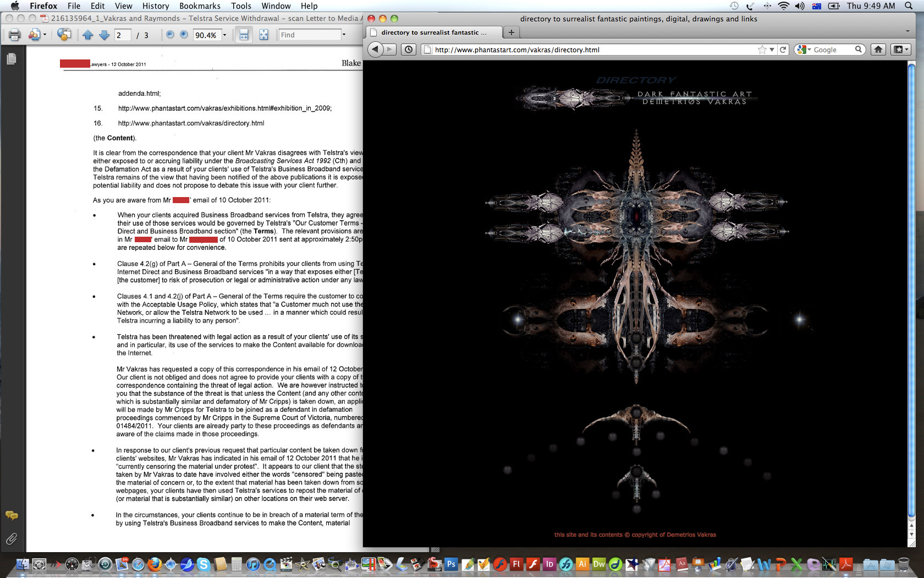Open the Help menu
Image resolution: width=924 pixels, height=578 pixels.
(309, 6)
